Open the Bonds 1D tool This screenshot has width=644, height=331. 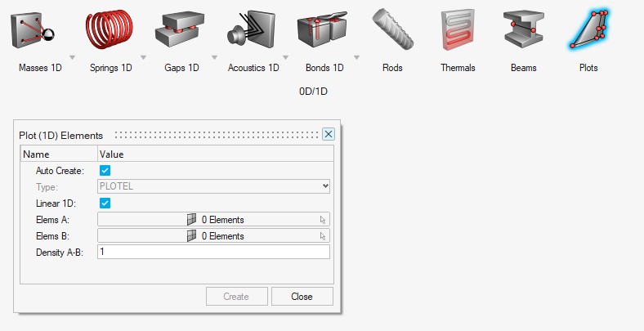(x=322, y=30)
